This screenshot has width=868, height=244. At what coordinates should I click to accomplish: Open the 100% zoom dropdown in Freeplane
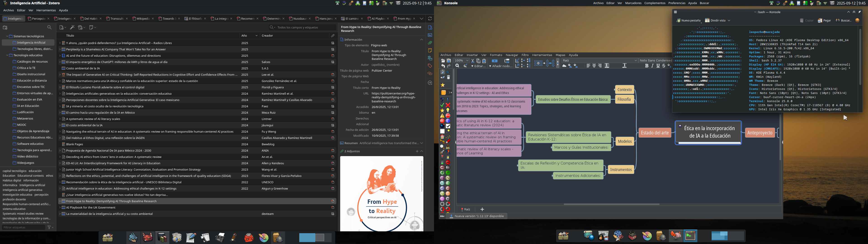462,61
